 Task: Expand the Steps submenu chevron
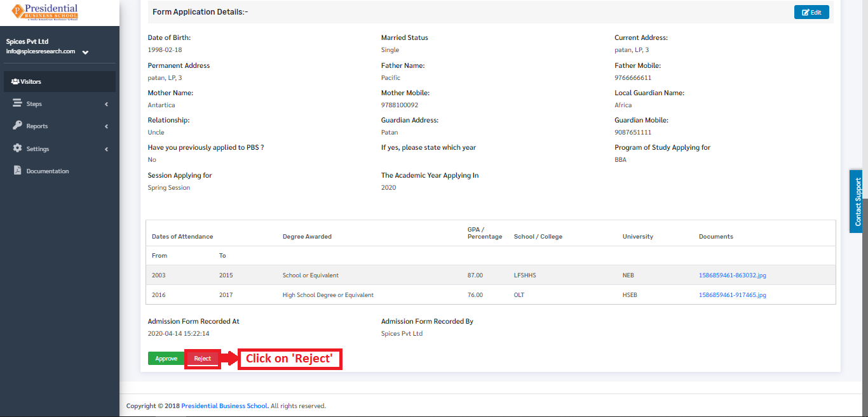pyautogui.click(x=106, y=104)
